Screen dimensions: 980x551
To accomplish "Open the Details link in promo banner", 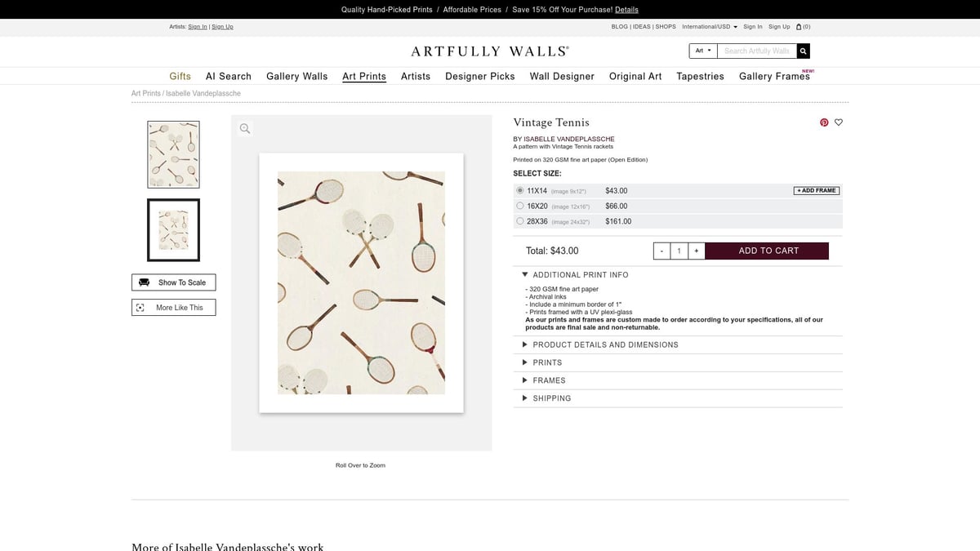I will click(626, 9).
